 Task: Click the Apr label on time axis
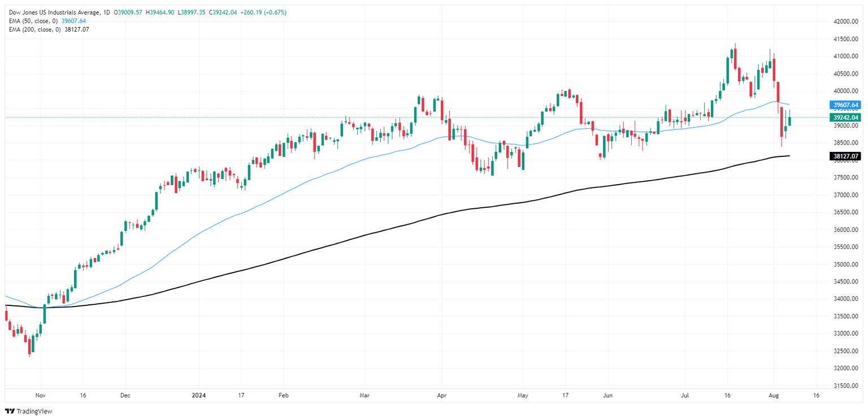click(x=441, y=396)
